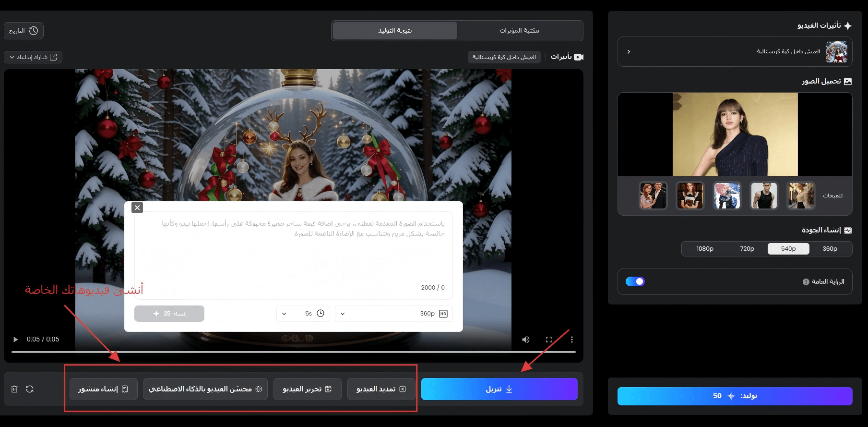Viewport: 868px width, 427px height.
Task: Switch to the effects library tab
Action: pos(519,31)
